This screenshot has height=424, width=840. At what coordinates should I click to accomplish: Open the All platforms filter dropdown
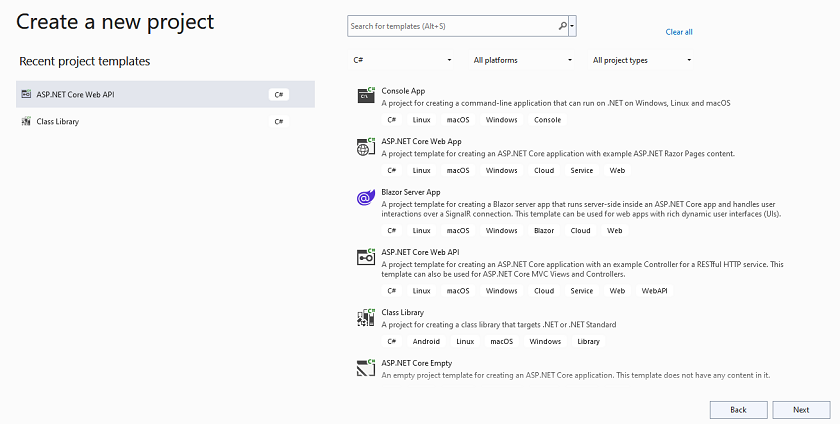point(522,60)
